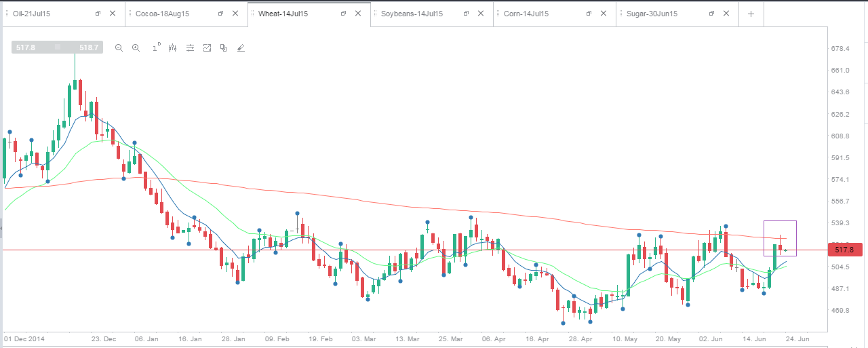This screenshot has height=348, width=868.
Task: Pop out the Wheat-14Jul15 chart window
Action: point(343,14)
